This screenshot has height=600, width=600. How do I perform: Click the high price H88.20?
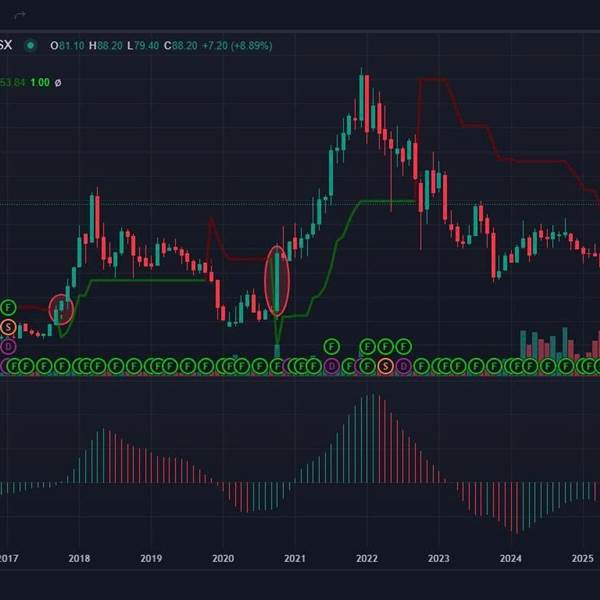coord(106,46)
